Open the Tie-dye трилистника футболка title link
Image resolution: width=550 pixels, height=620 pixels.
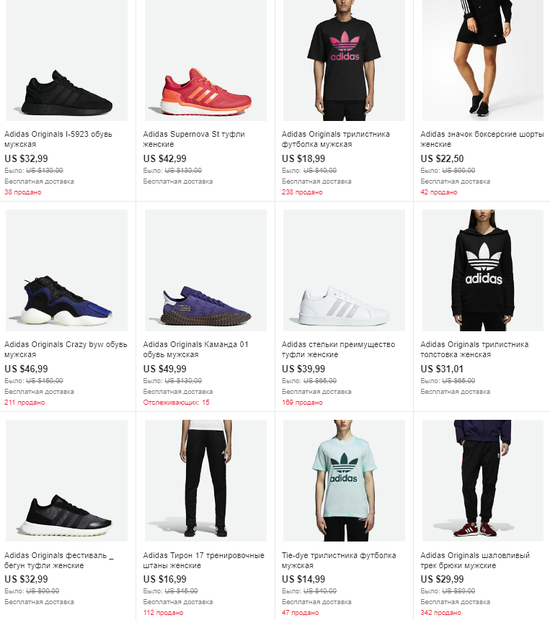(x=339, y=560)
